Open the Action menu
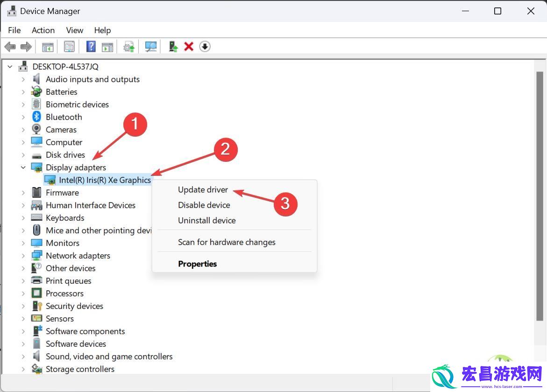Screen dimensions: 547x392 [43, 30]
